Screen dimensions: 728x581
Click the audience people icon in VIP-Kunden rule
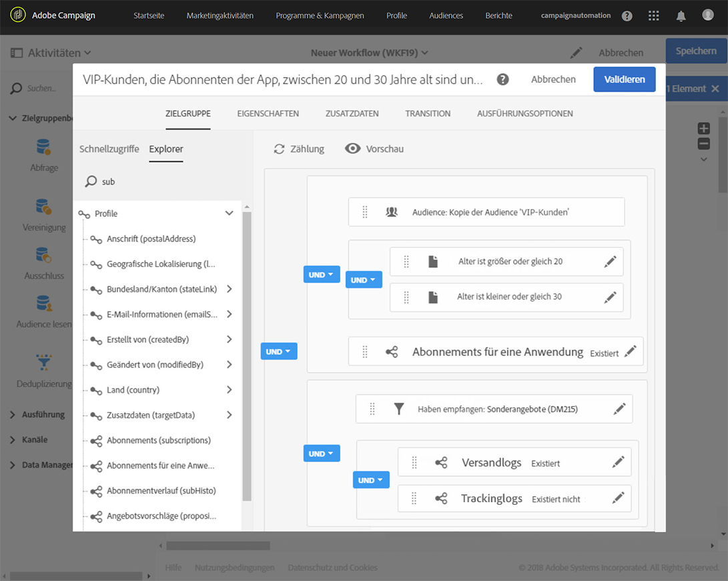392,212
